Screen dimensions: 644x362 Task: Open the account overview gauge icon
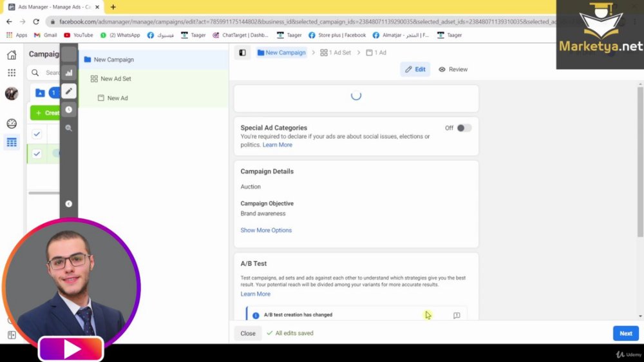click(x=12, y=123)
